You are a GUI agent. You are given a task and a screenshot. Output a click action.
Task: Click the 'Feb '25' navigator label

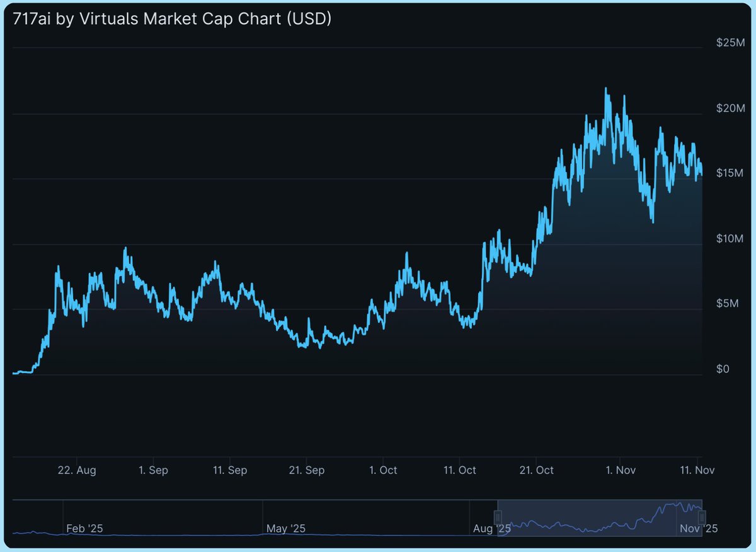tap(85, 529)
